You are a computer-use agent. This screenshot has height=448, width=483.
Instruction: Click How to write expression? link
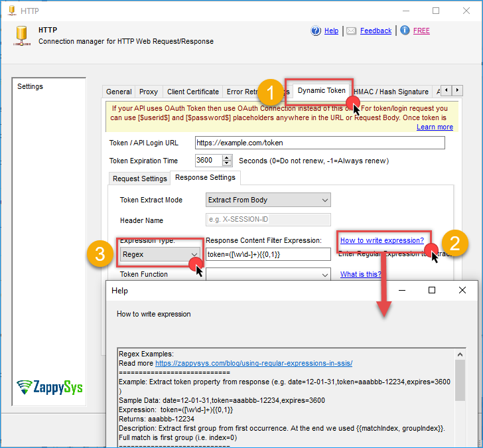click(x=382, y=240)
